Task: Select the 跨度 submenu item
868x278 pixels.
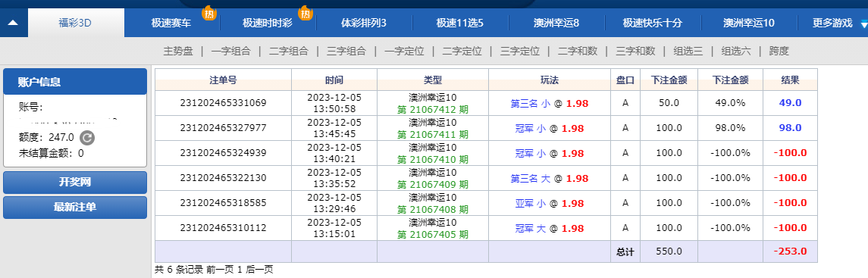Action: point(779,52)
